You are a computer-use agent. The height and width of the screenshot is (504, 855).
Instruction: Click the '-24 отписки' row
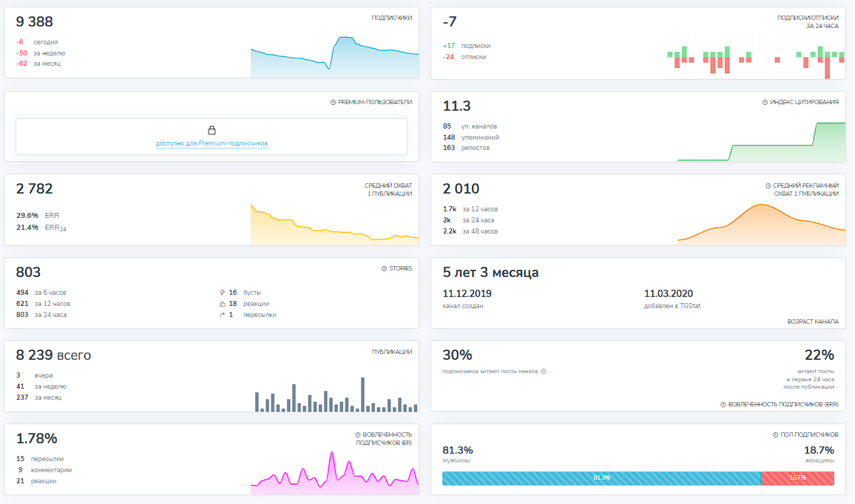tap(464, 57)
